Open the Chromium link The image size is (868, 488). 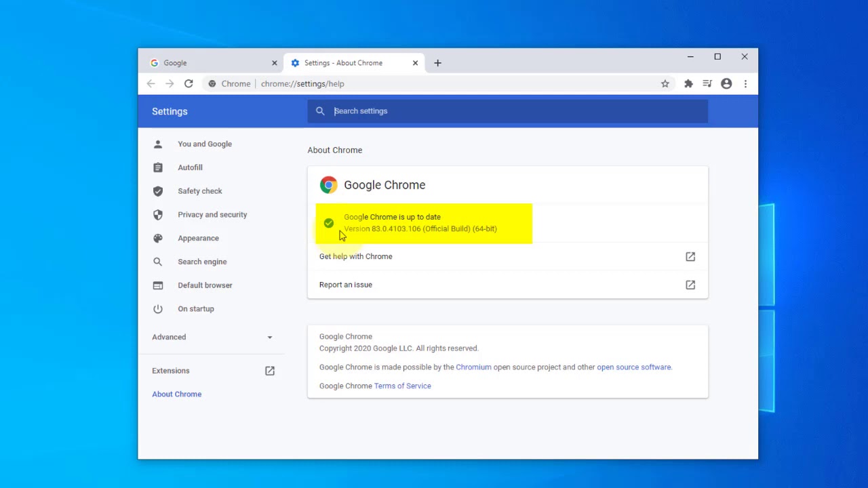tap(473, 367)
